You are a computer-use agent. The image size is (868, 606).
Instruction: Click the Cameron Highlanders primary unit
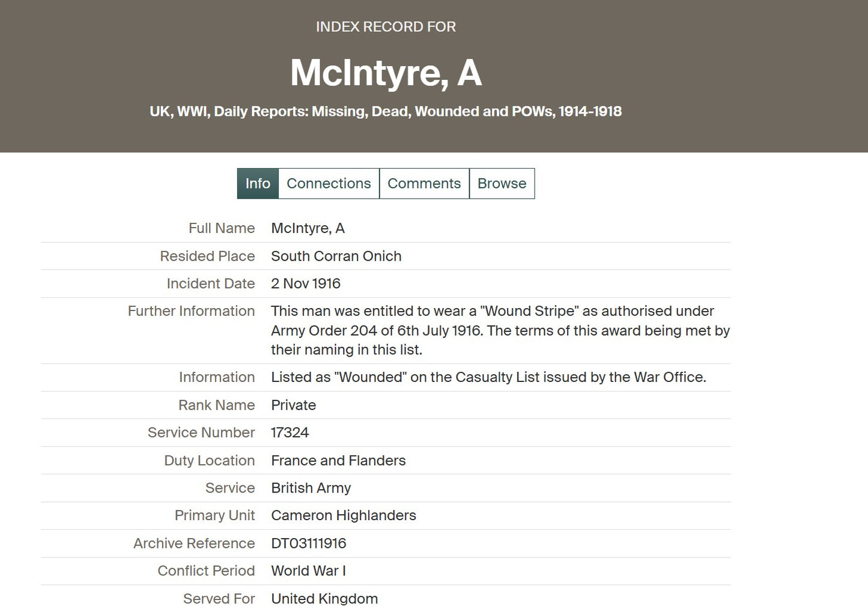pyautogui.click(x=344, y=515)
